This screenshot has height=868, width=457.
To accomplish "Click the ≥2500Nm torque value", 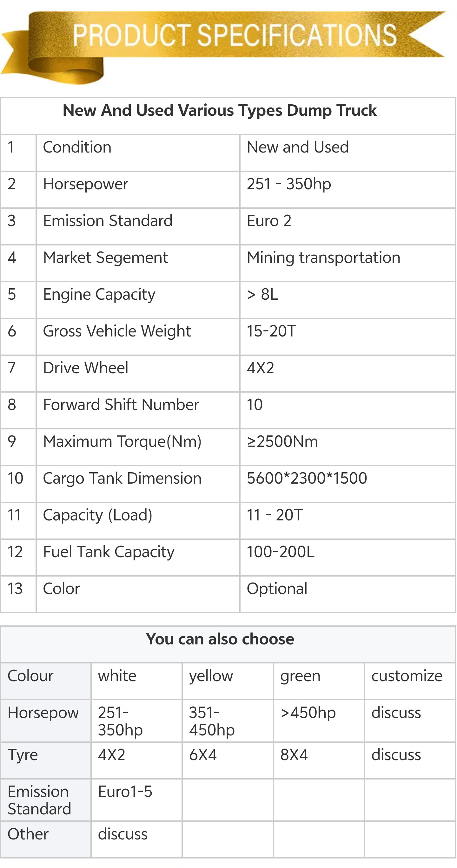I will click(x=283, y=441).
